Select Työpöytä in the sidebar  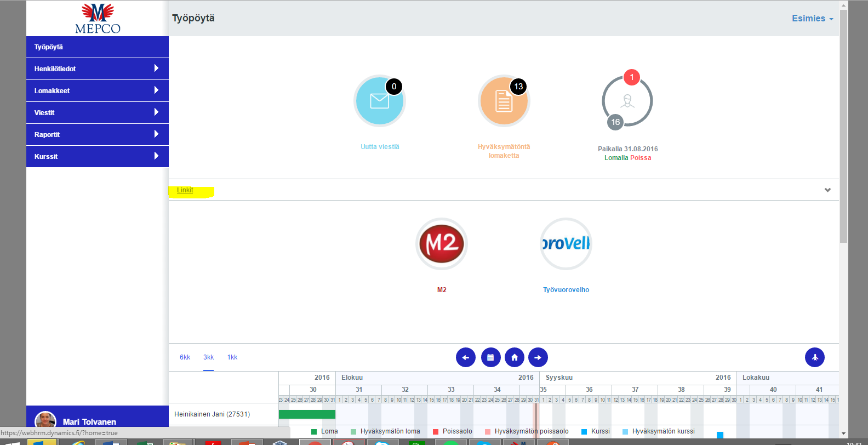click(98, 47)
